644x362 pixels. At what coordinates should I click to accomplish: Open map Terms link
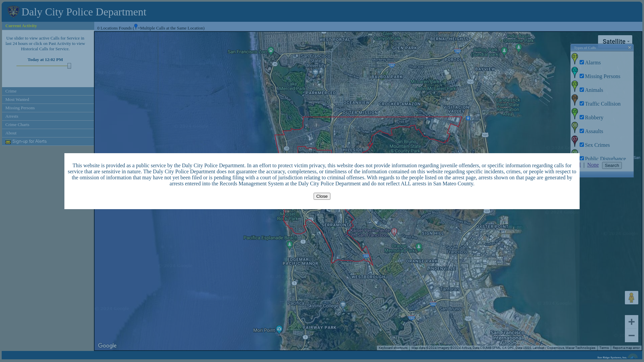pyautogui.click(x=604, y=348)
